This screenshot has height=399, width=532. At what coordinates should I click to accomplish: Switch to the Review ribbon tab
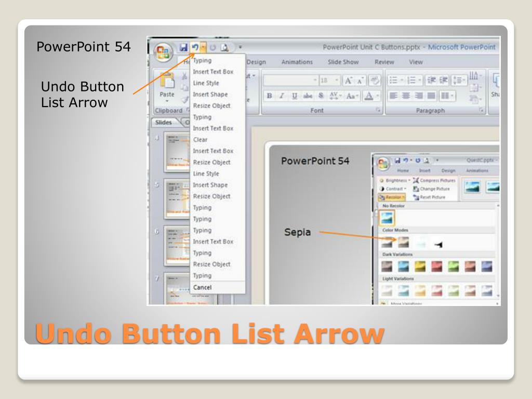[384, 62]
